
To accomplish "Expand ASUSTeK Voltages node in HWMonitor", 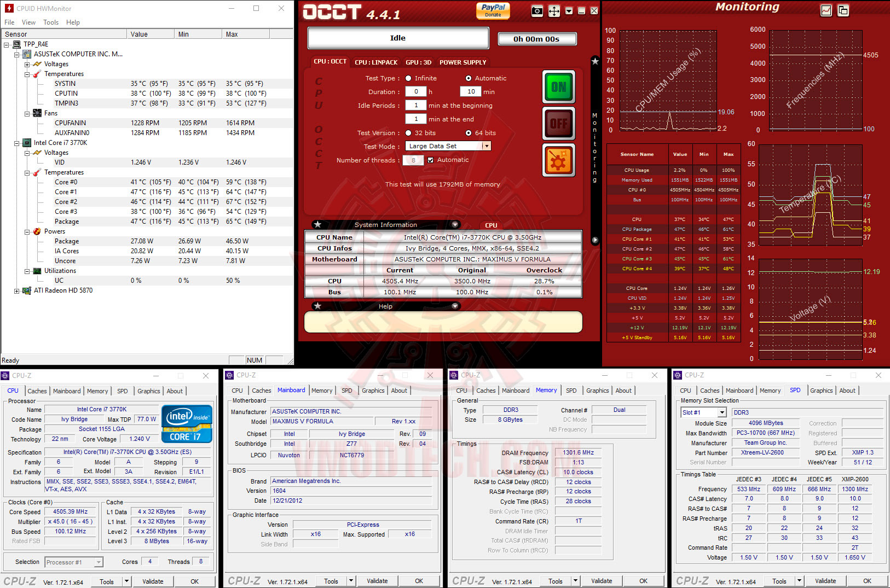I will click(27, 64).
